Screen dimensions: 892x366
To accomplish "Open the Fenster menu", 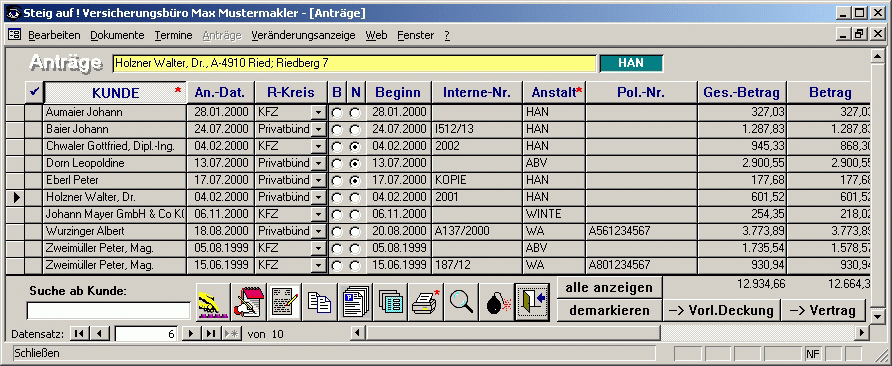I will (x=415, y=35).
